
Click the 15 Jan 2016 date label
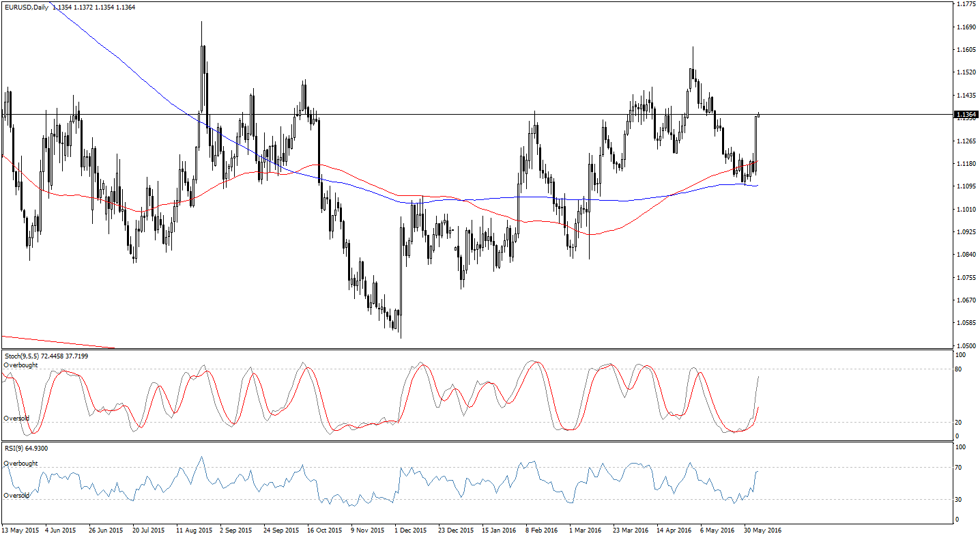499,530
